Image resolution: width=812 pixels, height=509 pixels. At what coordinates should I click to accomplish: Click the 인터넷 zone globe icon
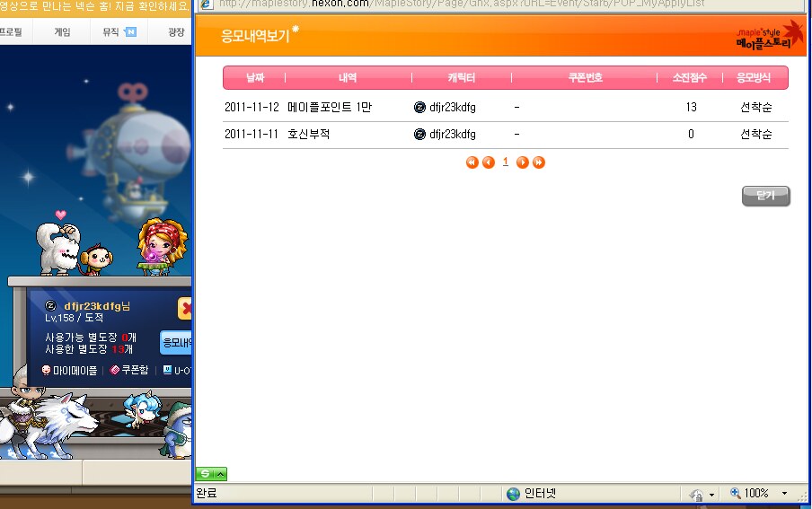tap(513, 494)
